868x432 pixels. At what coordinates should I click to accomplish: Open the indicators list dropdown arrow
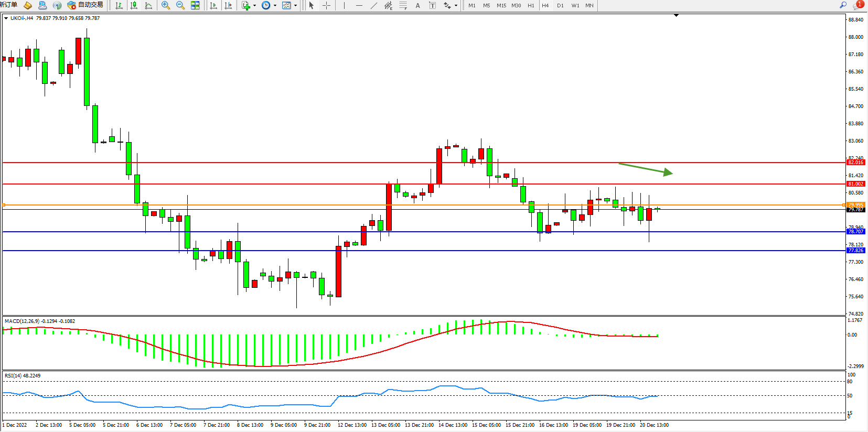[x=255, y=5]
